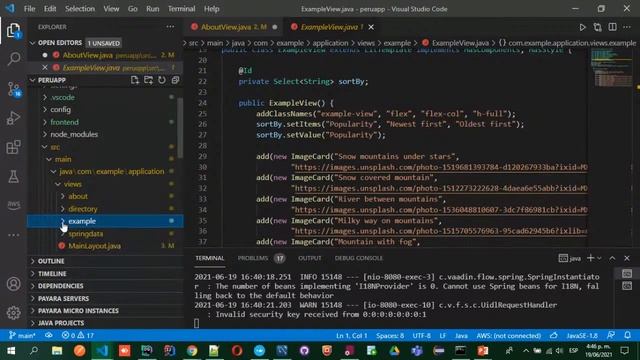Click AWS: (not connected) status item
Screen dimensions: 640x360
[x=509, y=336]
